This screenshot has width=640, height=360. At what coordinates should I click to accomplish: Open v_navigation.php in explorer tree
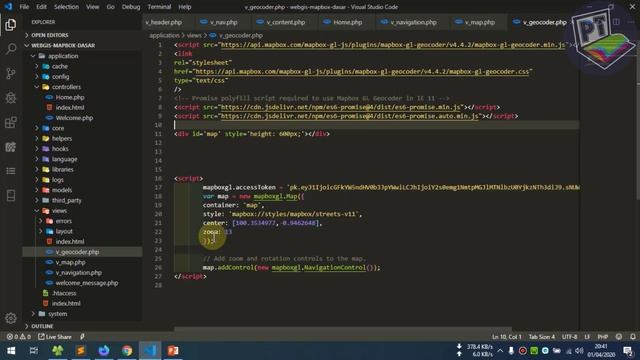click(x=78, y=273)
